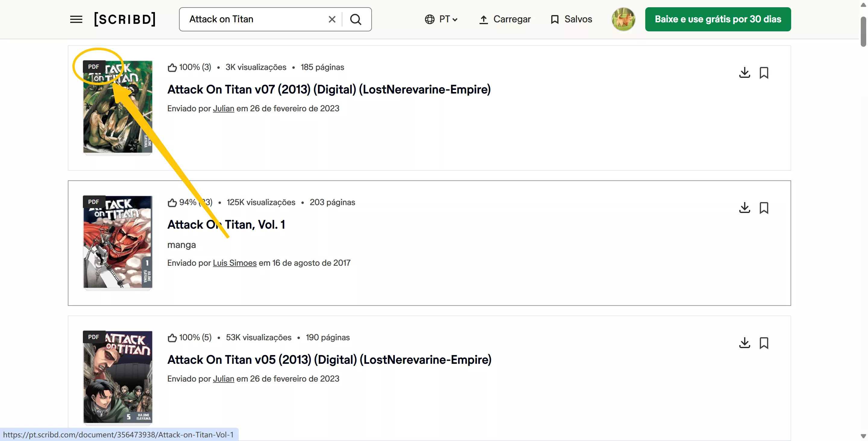Image resolution: width=868 pixels, height=441 pixels.
Task: Click the Attack On Titan Vol. 1 cover thumbnail
Action: tap(118, 242)
